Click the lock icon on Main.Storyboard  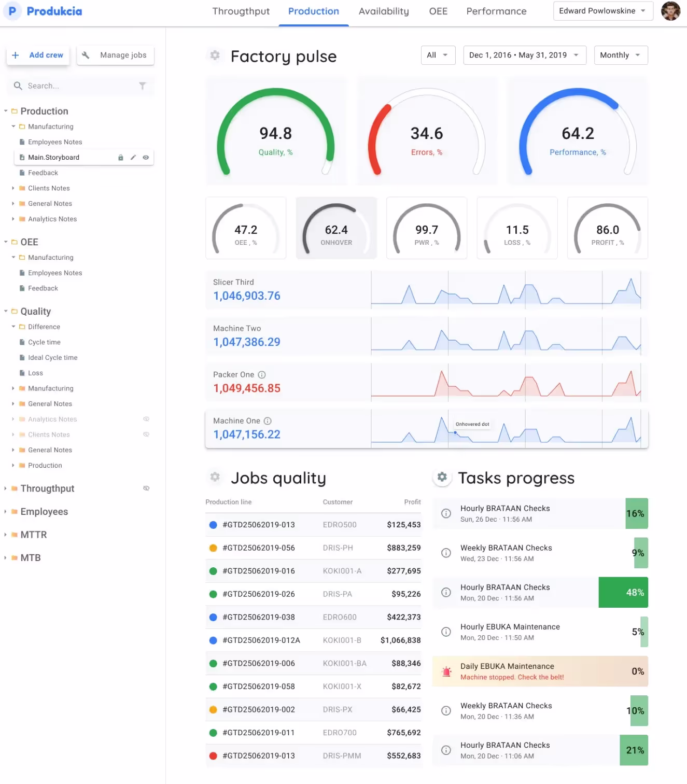pyautogui.click(x=120, y=158)
